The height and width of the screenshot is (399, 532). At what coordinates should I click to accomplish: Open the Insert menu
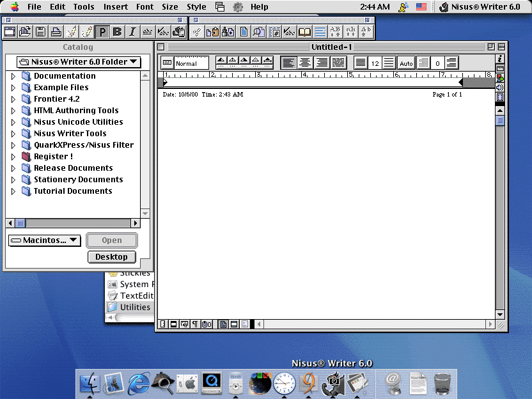[116, 7]
